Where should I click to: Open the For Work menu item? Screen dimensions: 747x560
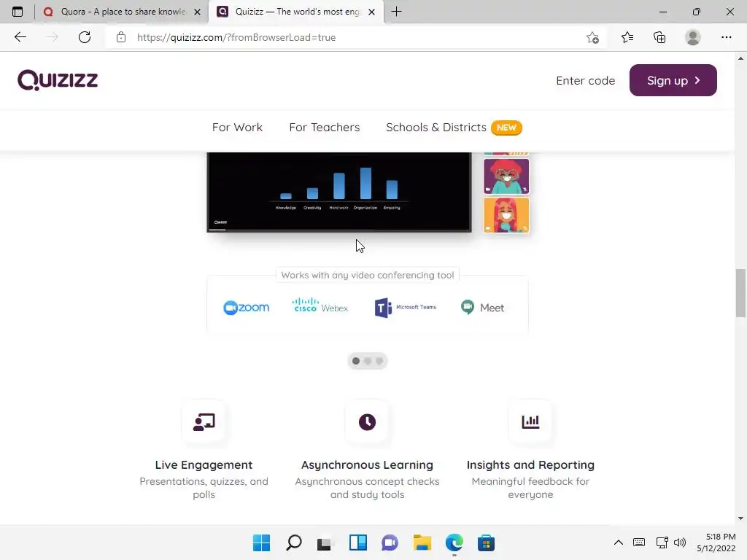point(237,127)
